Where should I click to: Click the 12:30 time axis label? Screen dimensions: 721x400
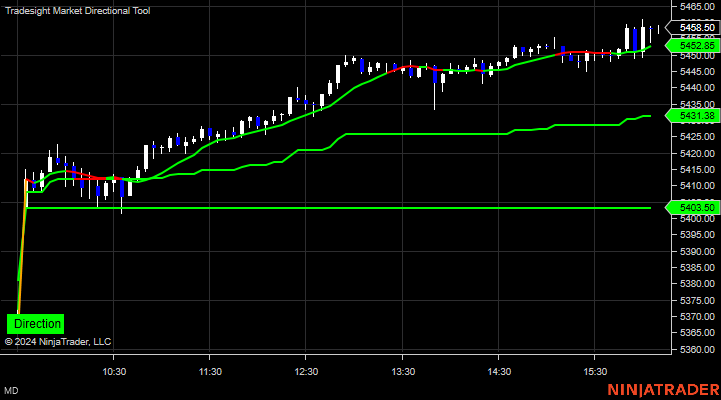click(x=306, y=371)
